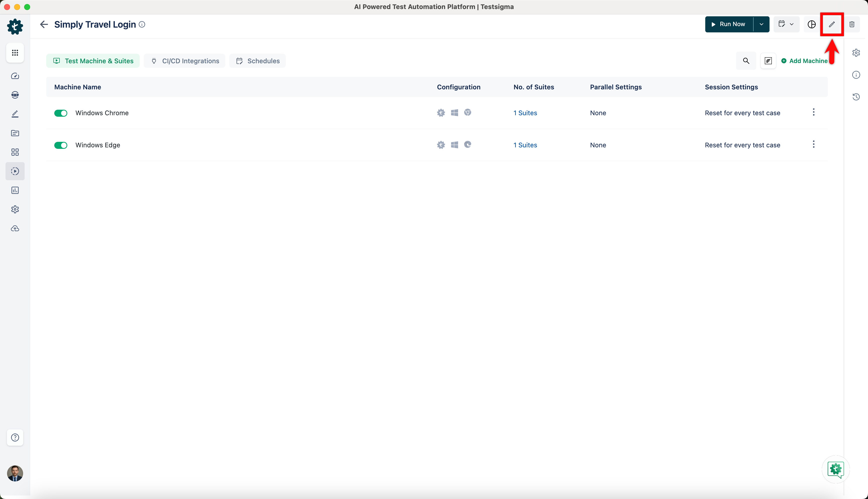
Task: Disable the Windows Chrome machine toggle
Action: point(61,113)
